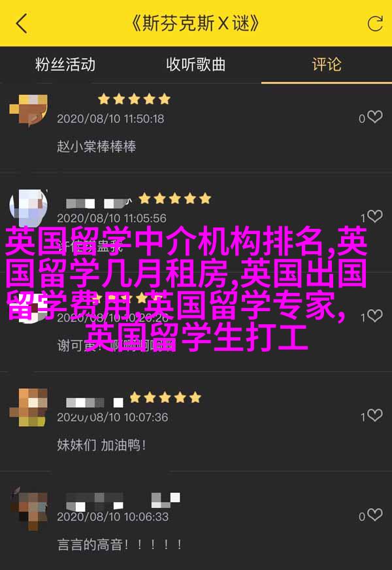
Task: Tap heart icon on third comment
Action: coord(374,316)
